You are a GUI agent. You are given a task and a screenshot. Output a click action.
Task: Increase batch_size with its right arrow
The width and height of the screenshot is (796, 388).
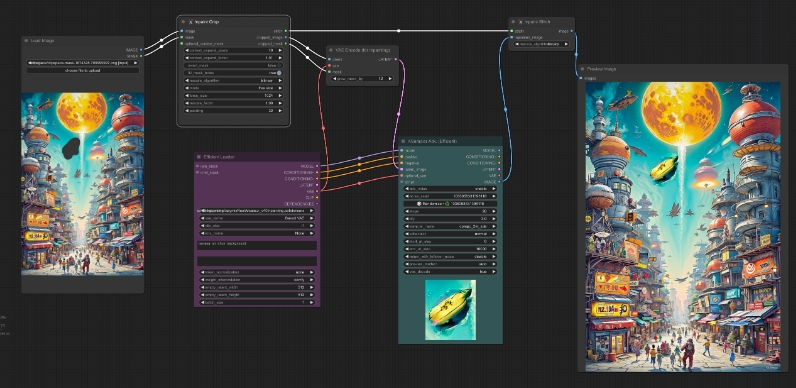click(x=311, y=303)
